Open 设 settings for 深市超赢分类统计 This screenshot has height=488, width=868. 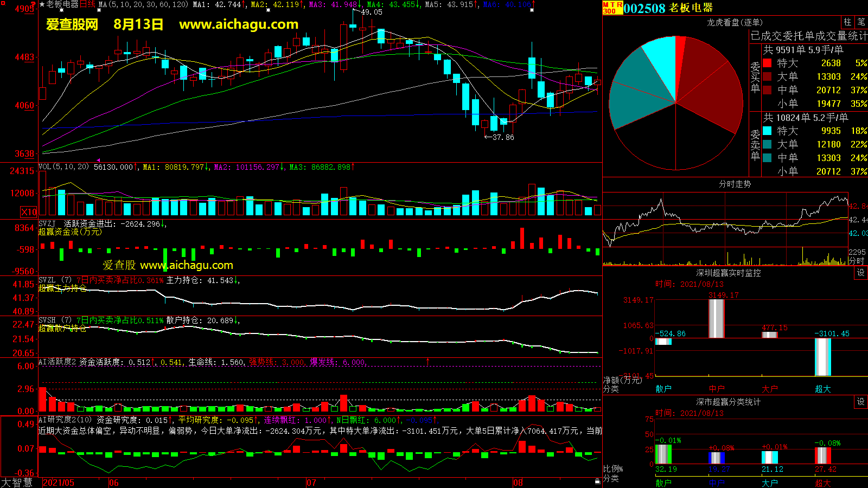point(861,402)
